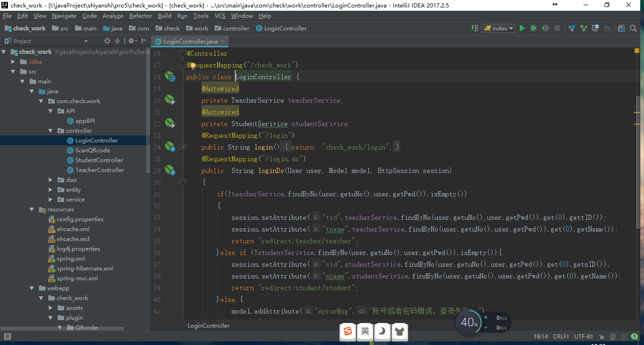
Task: Open the Refactor menu
Action: 141,16
